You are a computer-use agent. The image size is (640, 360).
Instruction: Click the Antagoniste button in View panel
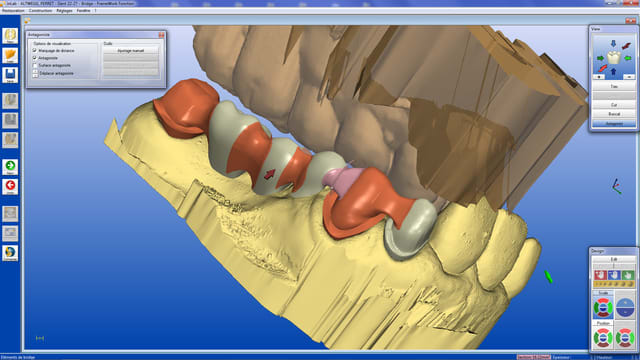[x=614, y=123]
